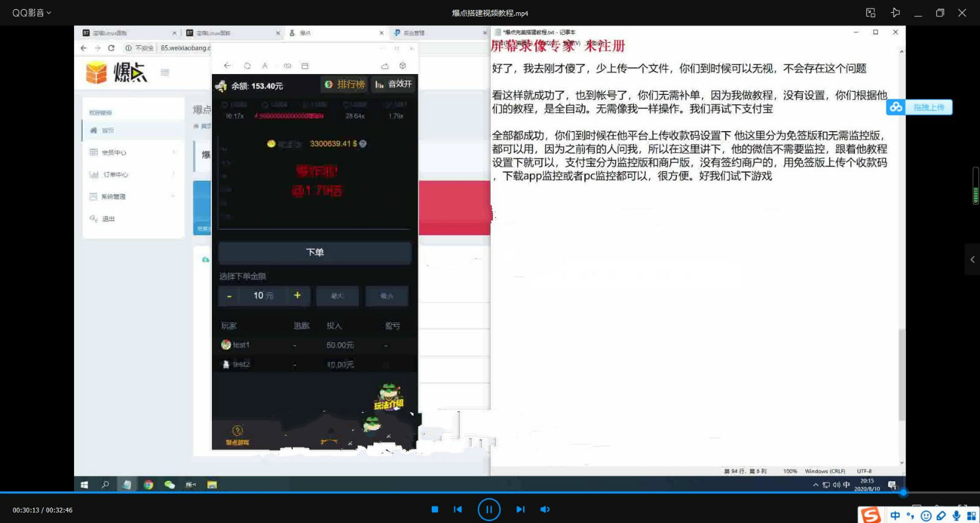Click the 下单 order button
Screen dimensions: 980x523
pyautogui.click(x=315, y=252)
